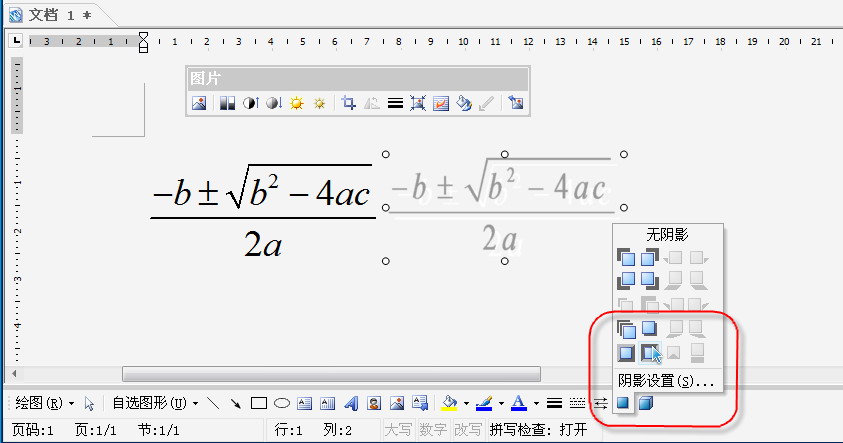Open Dash Style in the drawing toolbar
This screenshot has height=443, width=843.
click(577, 403)
